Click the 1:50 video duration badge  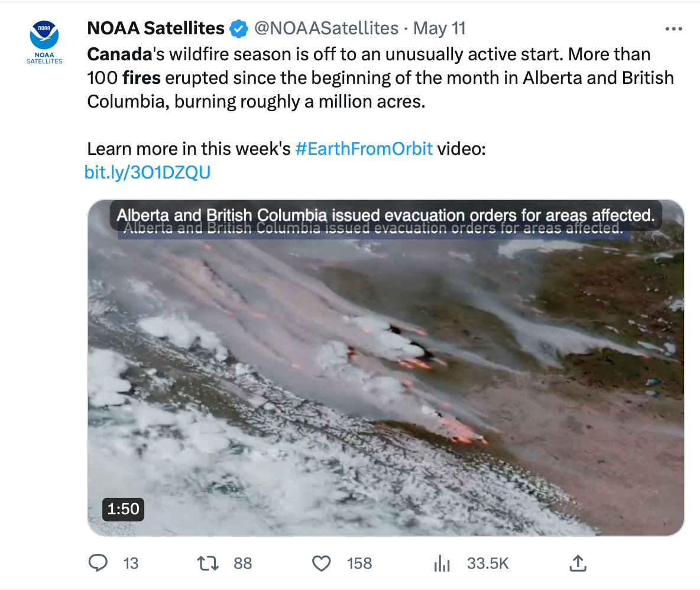pos(123,508)
